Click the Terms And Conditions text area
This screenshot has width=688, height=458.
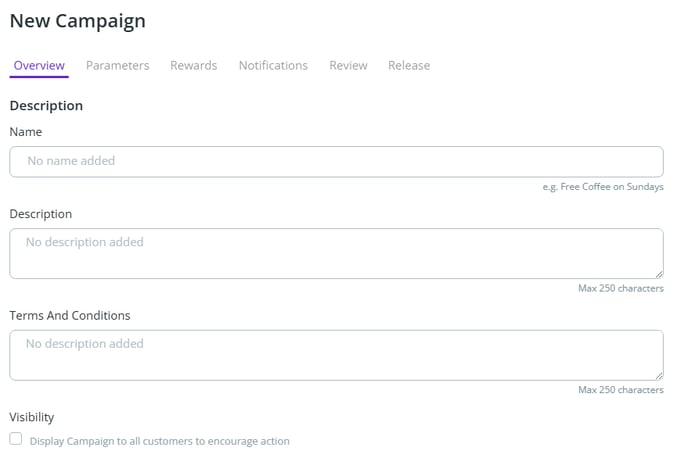point(336,355)
